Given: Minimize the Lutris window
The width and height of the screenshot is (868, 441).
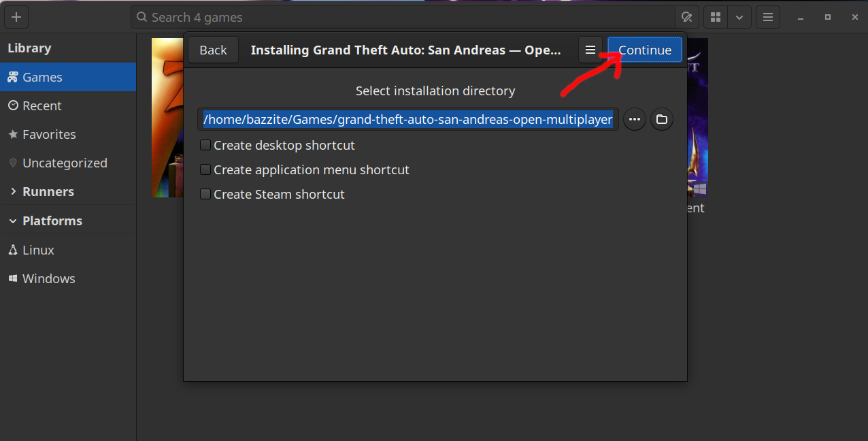Looking at the screenshot, I should 801,17.
